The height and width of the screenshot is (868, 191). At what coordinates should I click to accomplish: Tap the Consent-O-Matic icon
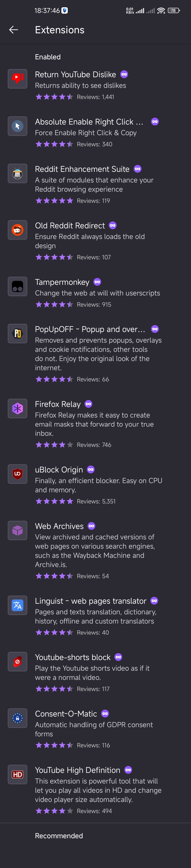(18, 718)
